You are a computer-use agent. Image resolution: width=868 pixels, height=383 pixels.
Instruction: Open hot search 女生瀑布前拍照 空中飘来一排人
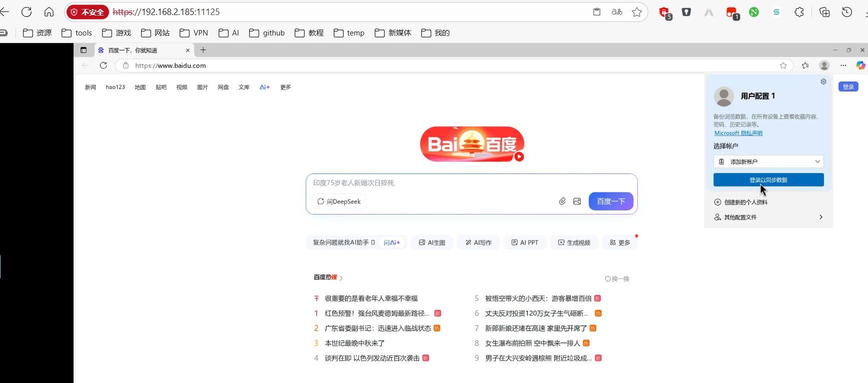[533, 343]
